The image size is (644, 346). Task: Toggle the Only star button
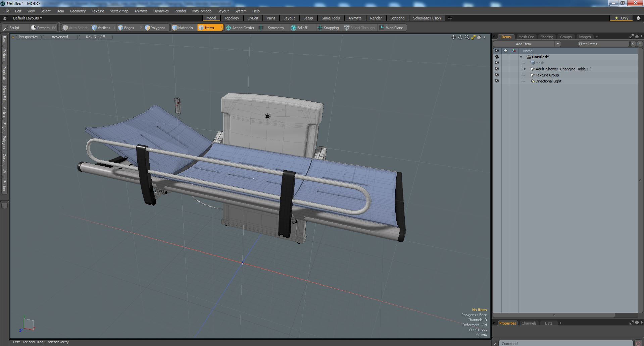tap(622, 18)
